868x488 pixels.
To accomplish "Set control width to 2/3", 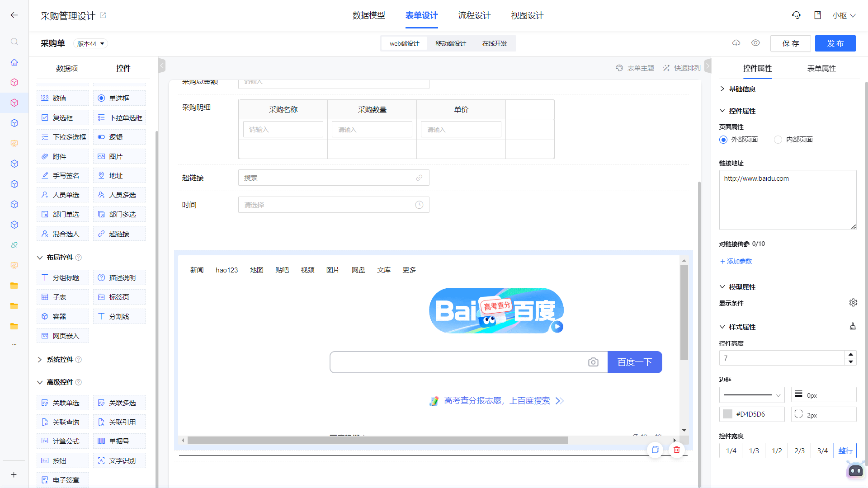I will click(x=799, y=450).
